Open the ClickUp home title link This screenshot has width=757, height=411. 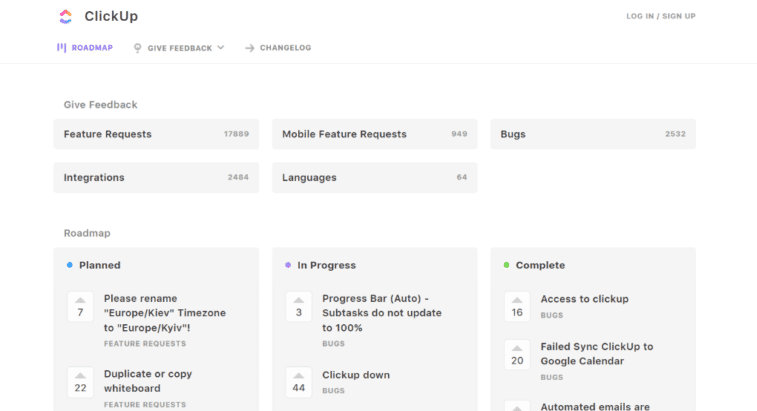tap(111, 16)
